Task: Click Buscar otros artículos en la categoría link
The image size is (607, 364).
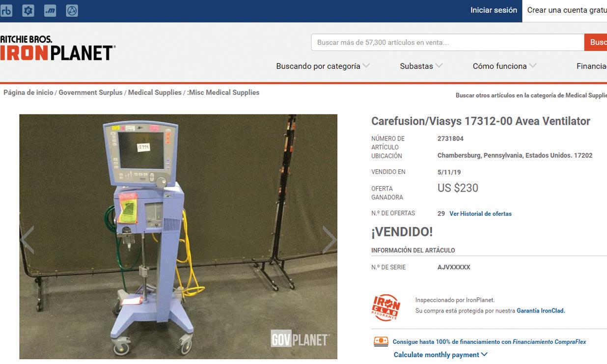Action: 531,95
